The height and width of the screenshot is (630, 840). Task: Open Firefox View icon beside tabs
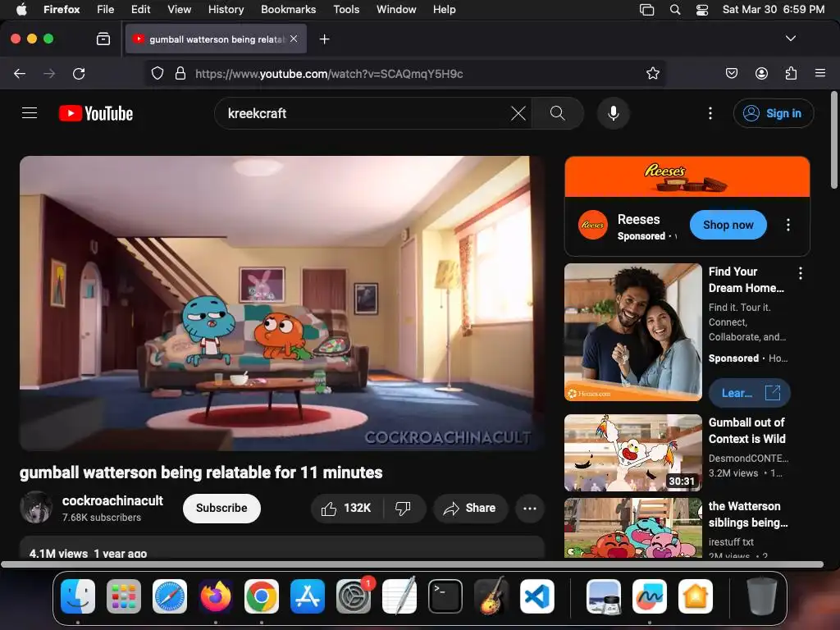103,39
